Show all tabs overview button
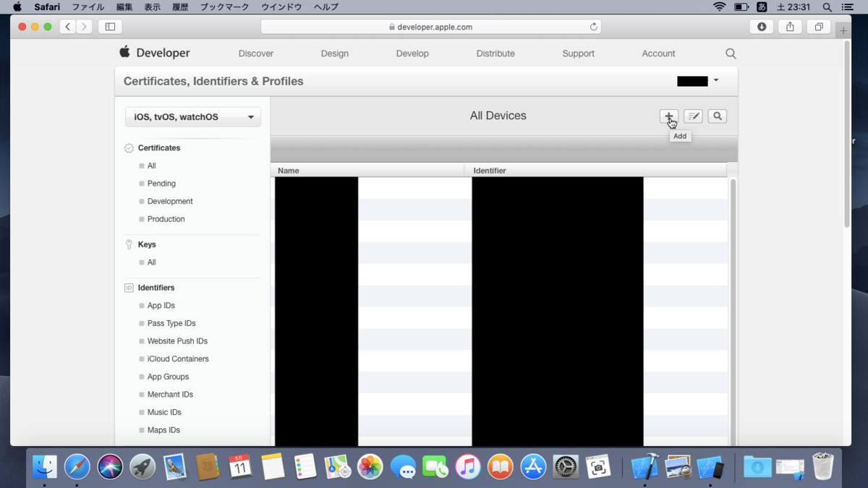The image size is (868, 488). pos(818,27)
